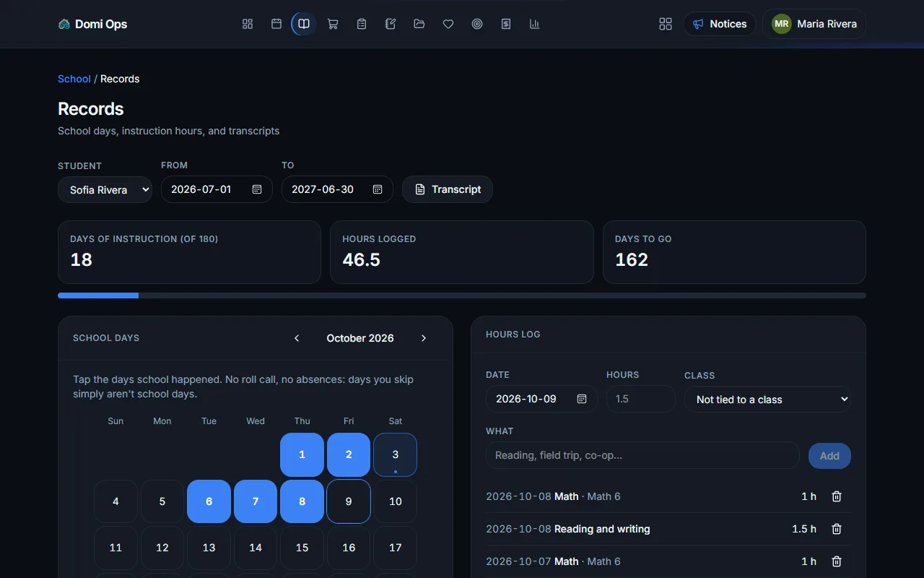Open the target goals nav icon
924x578 pixels.
coord(477,24)
